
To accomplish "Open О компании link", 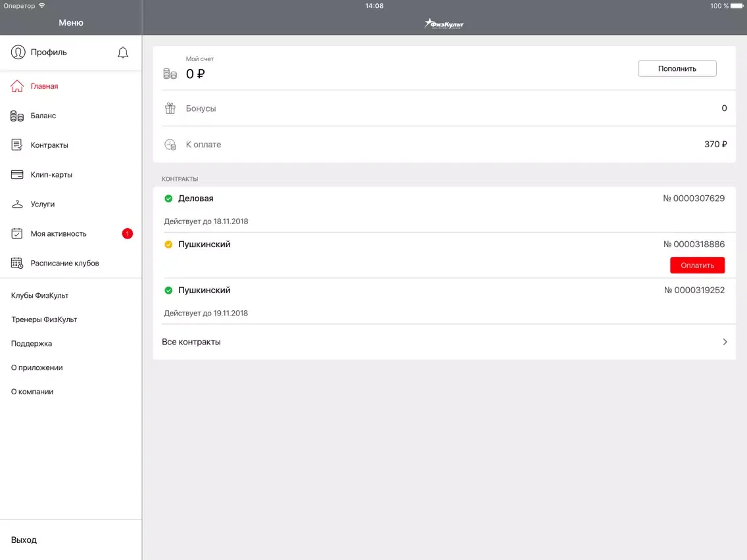I will (x=32, y=392).
